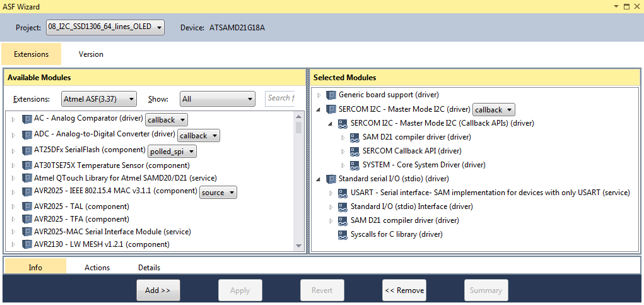
Task: Open the ADC driver callback mode dropdown
Action: pyautogui.click(x=199, y=136)
